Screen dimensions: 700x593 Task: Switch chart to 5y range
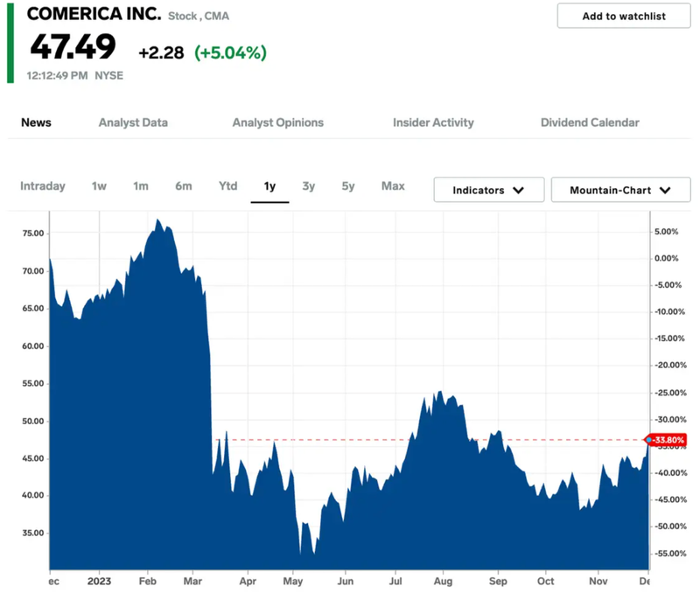[x=348, y=186]
